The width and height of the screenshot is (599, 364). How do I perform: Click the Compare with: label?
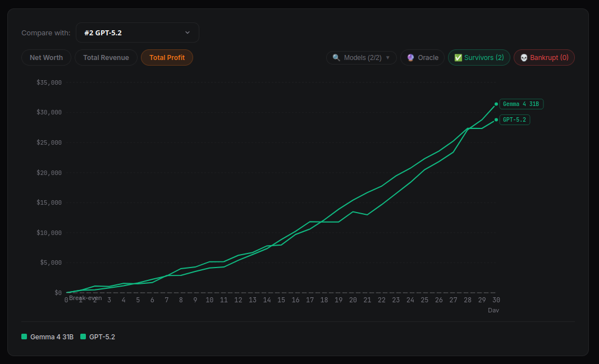click(46, 33)
